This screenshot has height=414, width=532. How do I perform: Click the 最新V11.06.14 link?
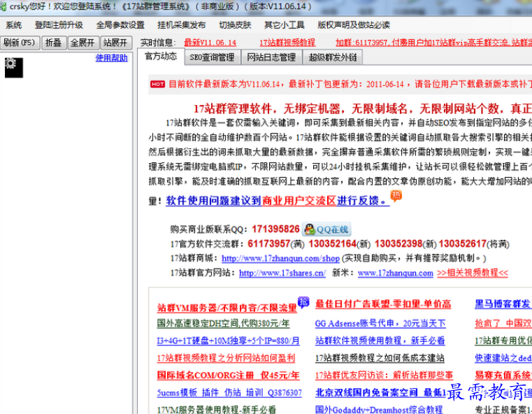(x=210, y=43)
